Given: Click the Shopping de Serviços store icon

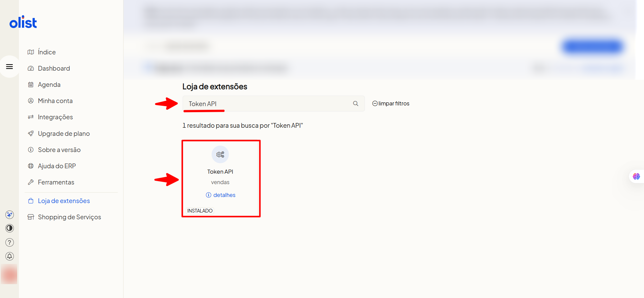Looking at the screenshot, I should coord(31,217).
